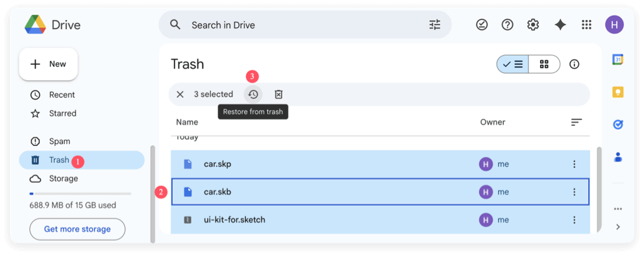The image size is (644, 255).
Task: Switch to list layout view
Action: click(x=513, y=64)
